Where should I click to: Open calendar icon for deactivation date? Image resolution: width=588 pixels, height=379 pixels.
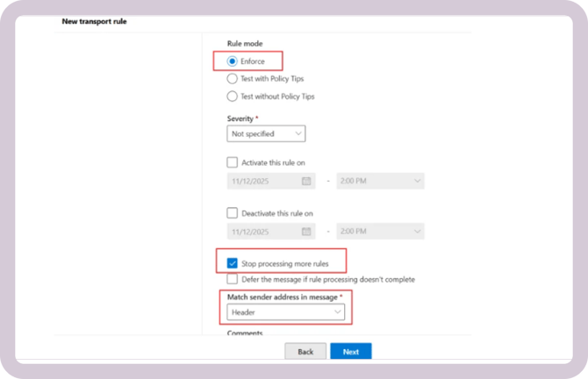coord(306,232)
